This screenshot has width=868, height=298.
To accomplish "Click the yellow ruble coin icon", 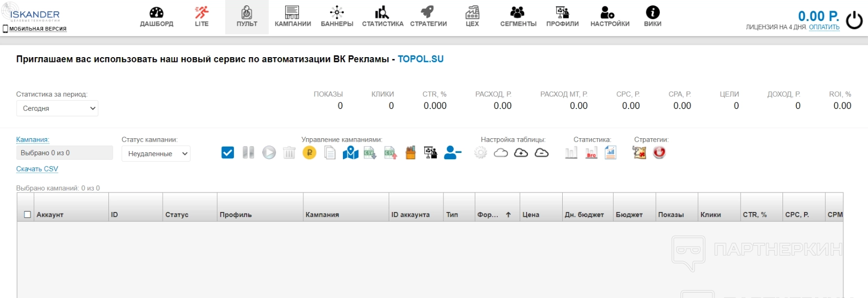I will tap(309, 153).
